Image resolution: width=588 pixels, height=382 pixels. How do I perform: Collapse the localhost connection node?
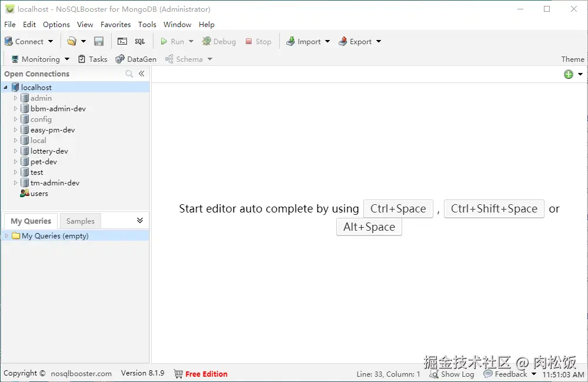coord(6,88)
